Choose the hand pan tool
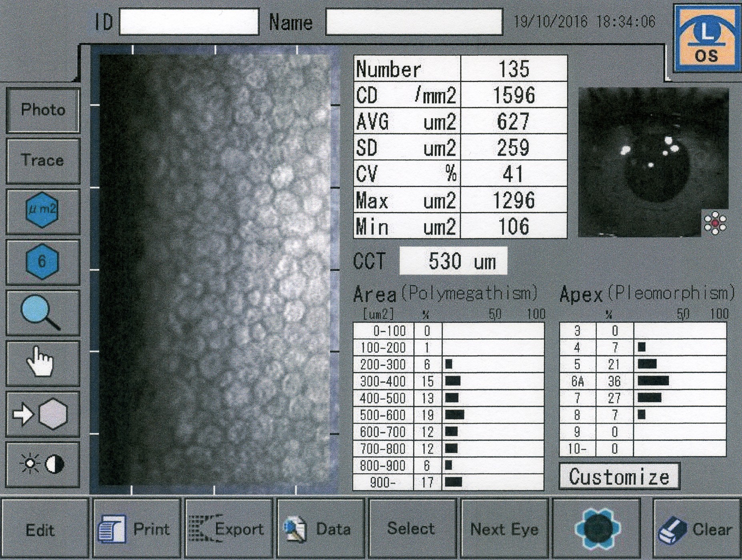Screen dimensions: 742x560 point(42,363)
